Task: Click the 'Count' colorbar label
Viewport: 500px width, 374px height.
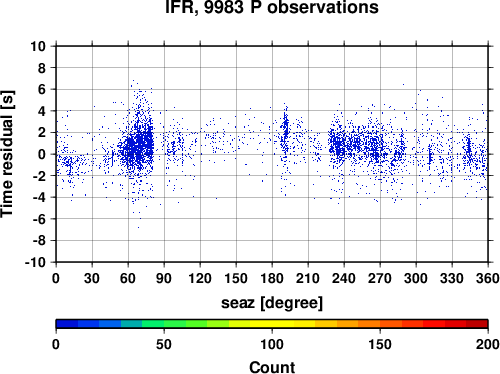Action: 272,367
